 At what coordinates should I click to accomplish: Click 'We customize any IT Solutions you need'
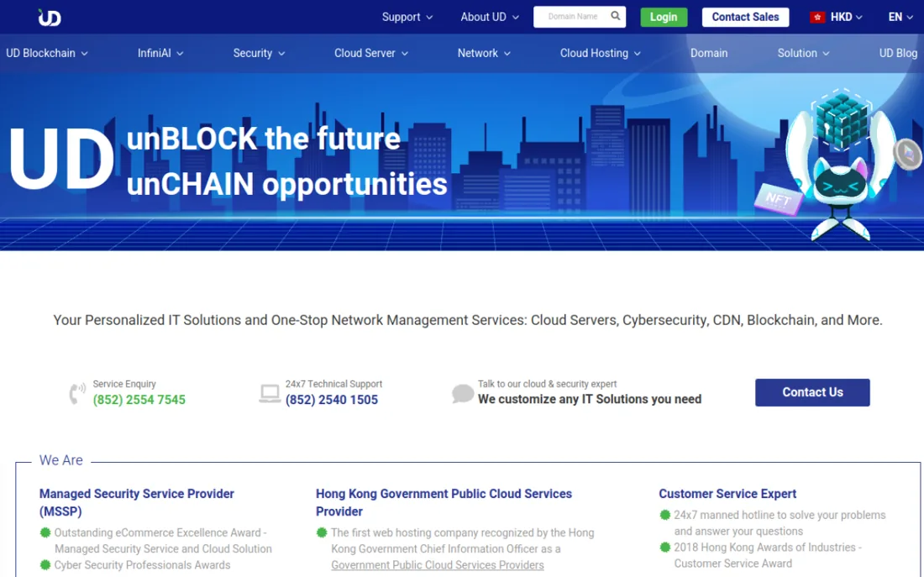tap(590, 399)
